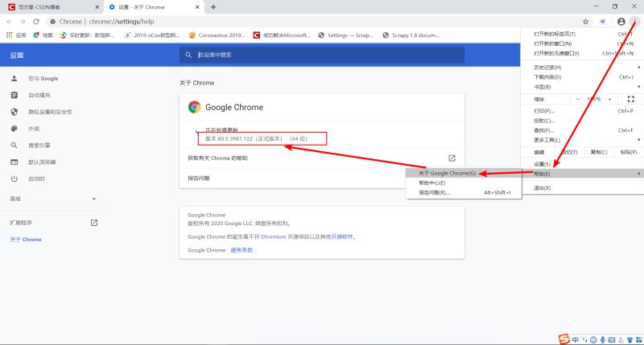The image size is (644, 345).
Task: Click the Sogou input method tray icon
Action: coord(563,339)
